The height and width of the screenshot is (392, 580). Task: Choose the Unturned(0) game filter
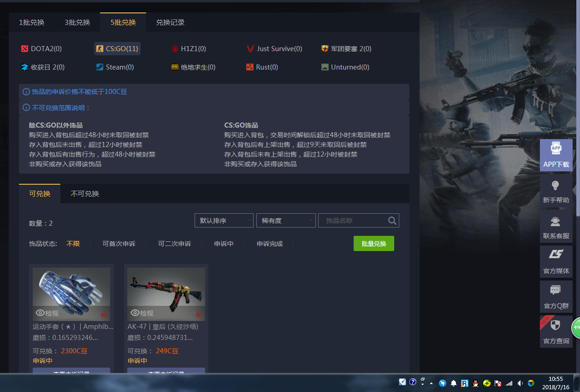pyautogui.click(x=345, y=67)
